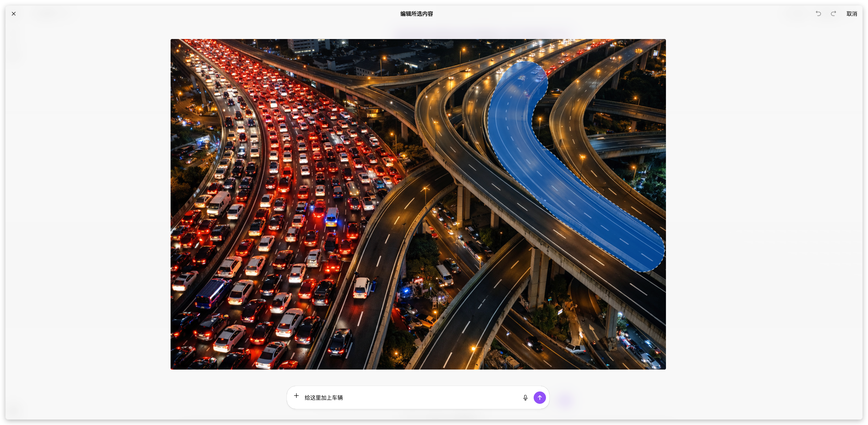This screenshot has width=868, height=425.
Task: Submit prompt with purple send arrow
Action: (539, 398)
